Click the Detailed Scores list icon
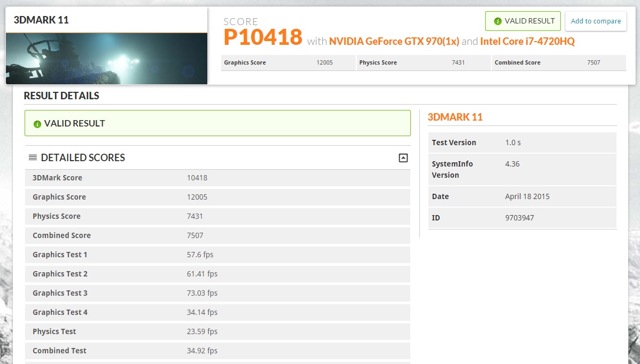This screenshot has width=640, height=364. click(33, 157)
